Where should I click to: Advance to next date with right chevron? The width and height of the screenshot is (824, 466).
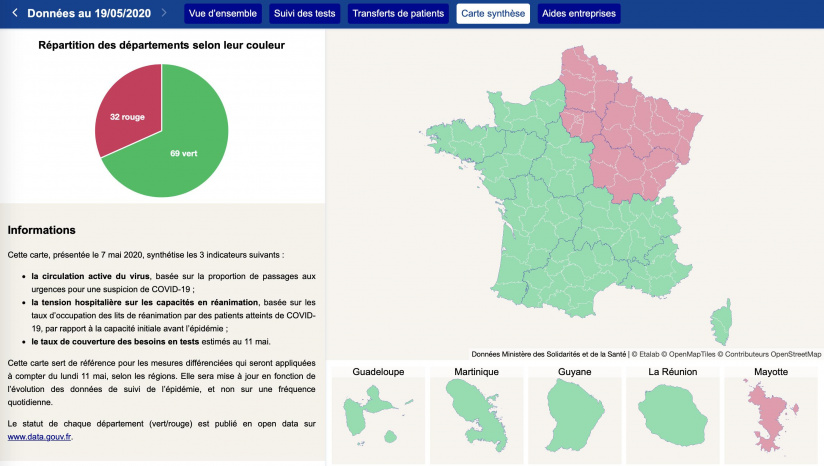click(165, 14)
